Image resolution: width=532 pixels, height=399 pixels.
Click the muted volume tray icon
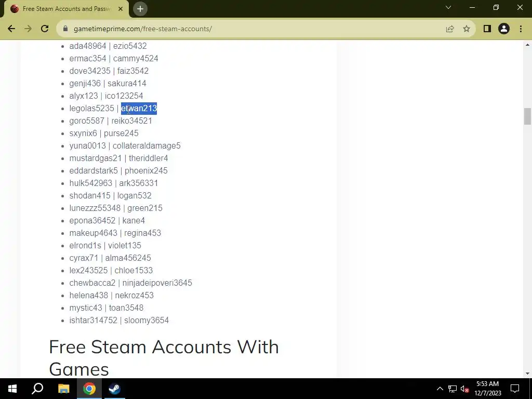[464, 389]
